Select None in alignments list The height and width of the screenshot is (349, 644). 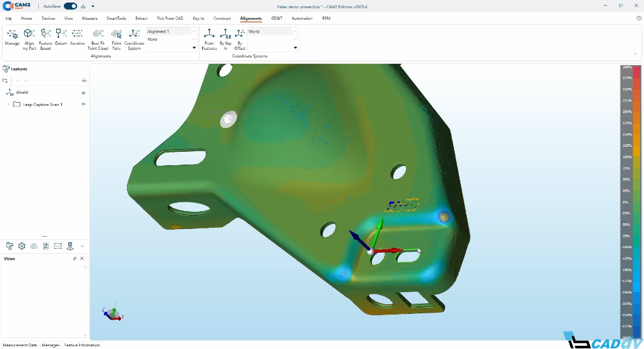(169, 40)
